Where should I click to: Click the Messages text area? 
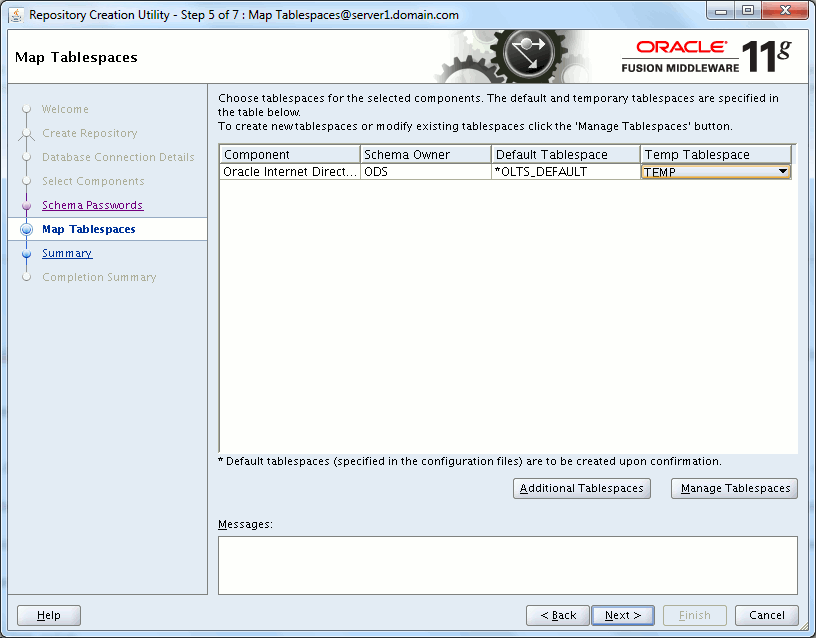(507, 565)
